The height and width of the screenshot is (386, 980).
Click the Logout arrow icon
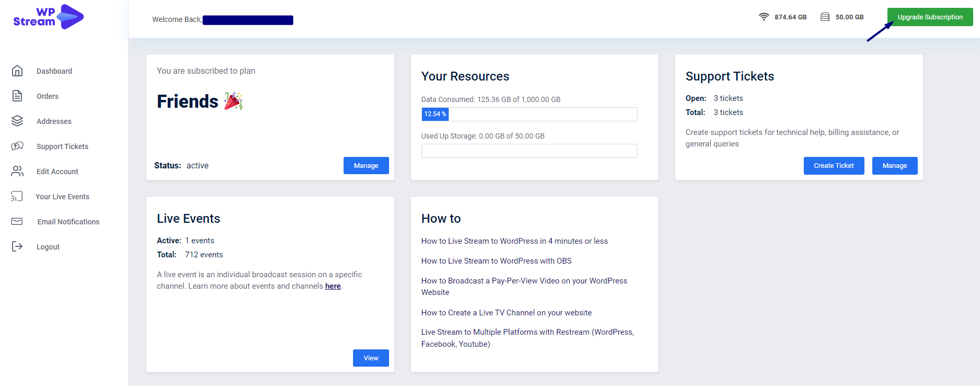(17, 246)
